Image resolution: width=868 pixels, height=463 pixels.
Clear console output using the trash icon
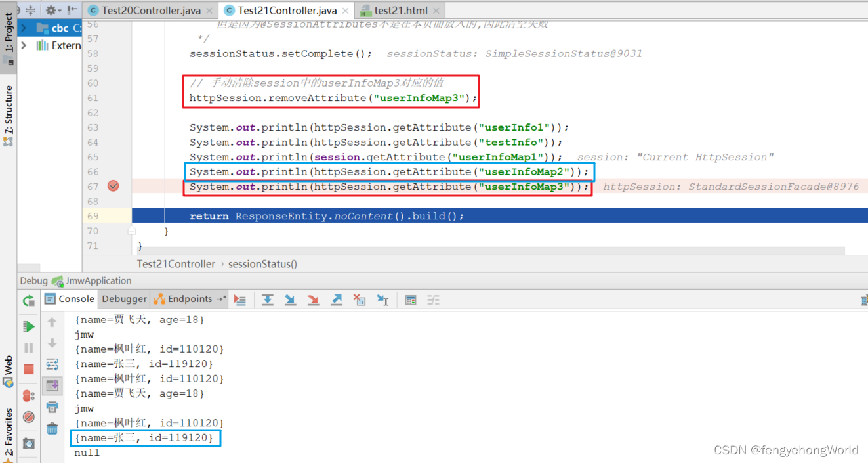click(52, 429)
